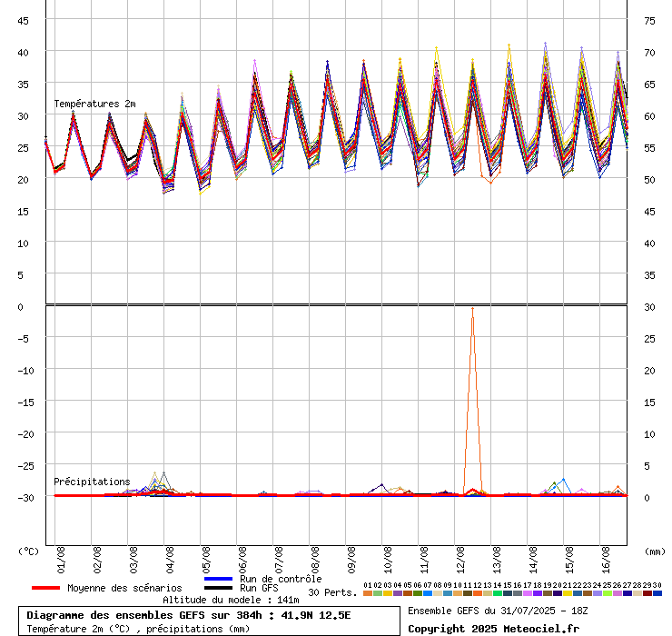Click the 13/08 date axis label
This screenshot has height=636, width=672.
(497, 560)
